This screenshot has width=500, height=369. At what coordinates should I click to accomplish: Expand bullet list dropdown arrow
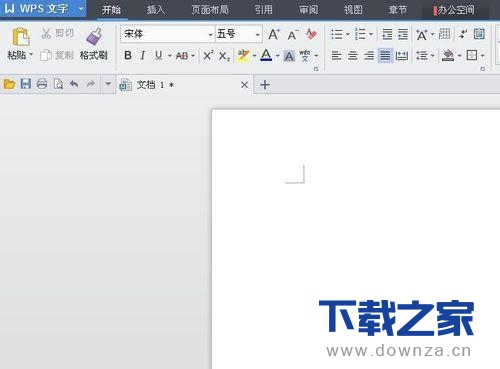pos(348,34)
